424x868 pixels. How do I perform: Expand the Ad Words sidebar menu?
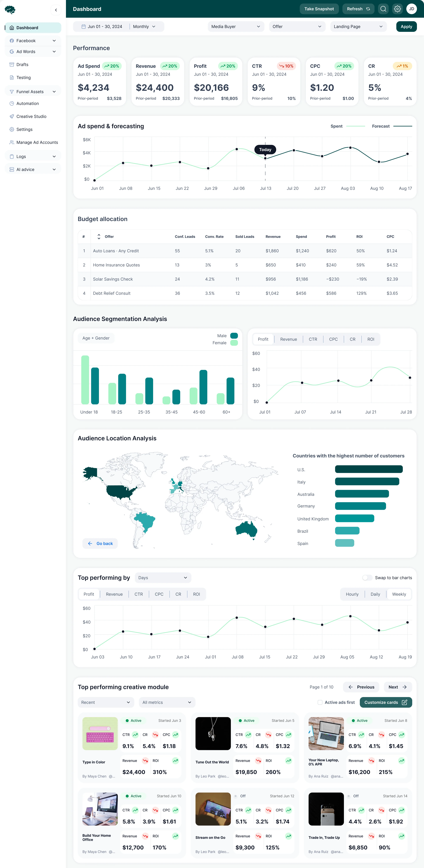[54, 52]
